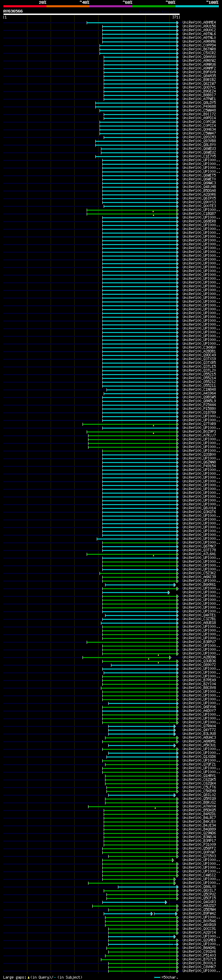The width and height of the screenshot is (222, 980).
Task: Open hit UniRef100_B9RIB2
Action: click(199, 80)
